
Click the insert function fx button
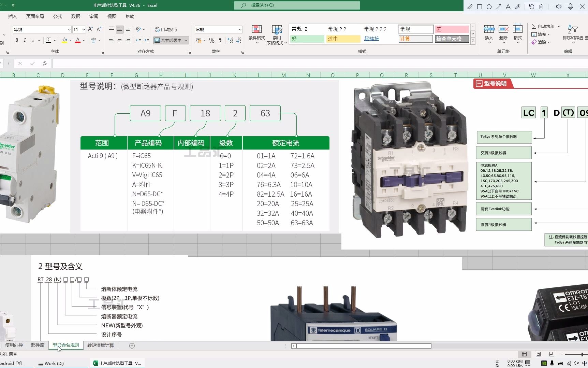pos(44,63)
